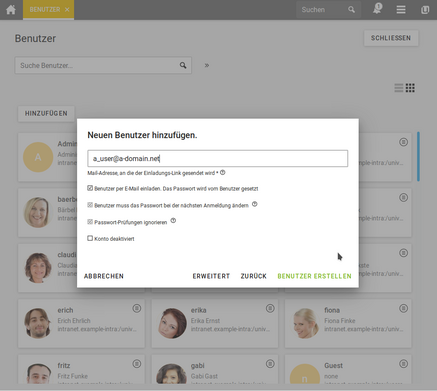Open user name erika
The width and height of the screenshot is (437, 391).
199,310
